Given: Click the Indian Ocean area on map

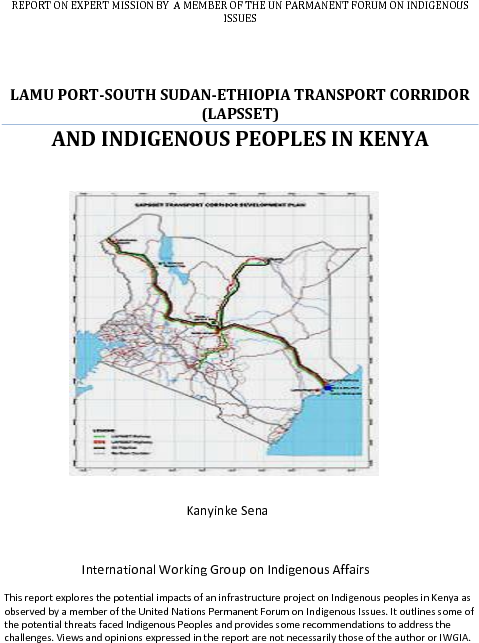Looking at the screenshot, I should point(324,426).
